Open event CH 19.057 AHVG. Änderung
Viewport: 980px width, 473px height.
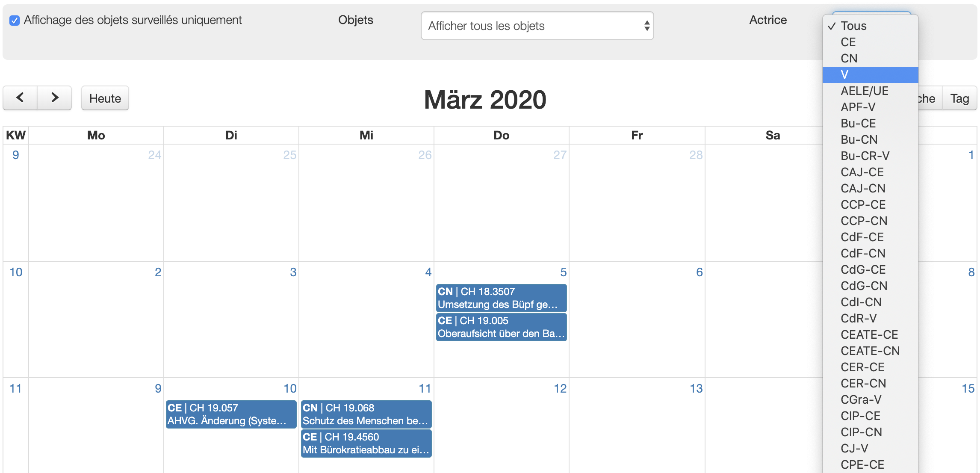click(x=231, y=414)
